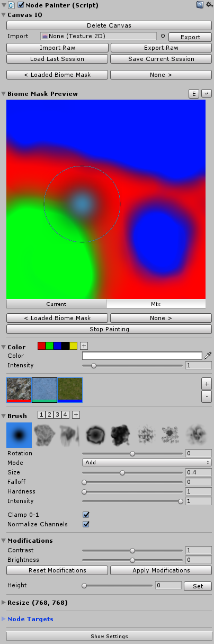
Task: Open the component settings gear icon
Action: click(x=209, y=5)
